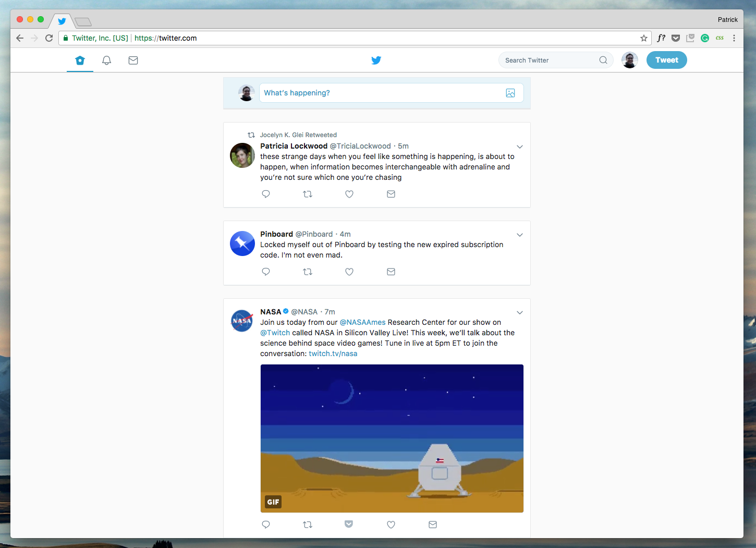Open your profile avatar menu

pos(629,60)
